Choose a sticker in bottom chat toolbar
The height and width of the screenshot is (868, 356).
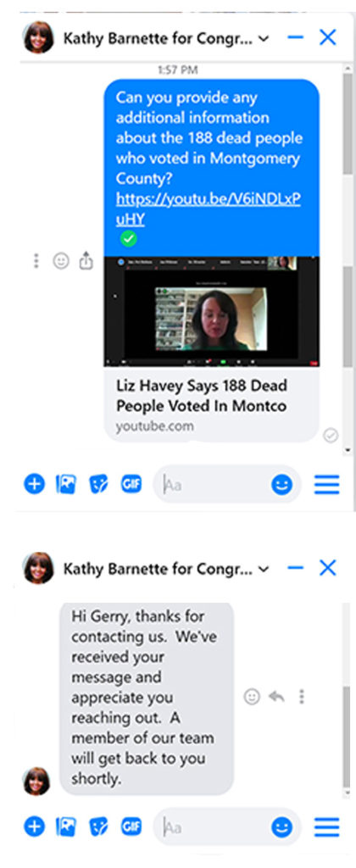98,827
